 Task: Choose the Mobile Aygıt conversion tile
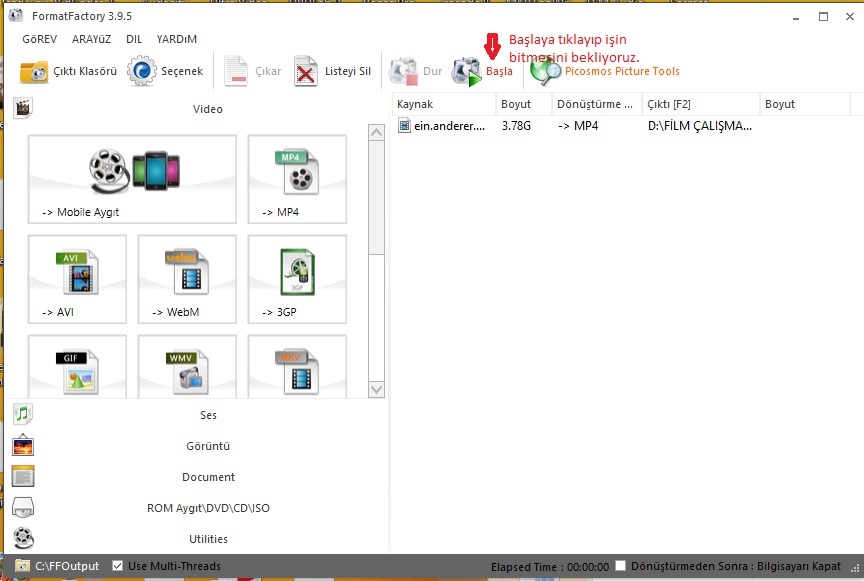(132, 179)
